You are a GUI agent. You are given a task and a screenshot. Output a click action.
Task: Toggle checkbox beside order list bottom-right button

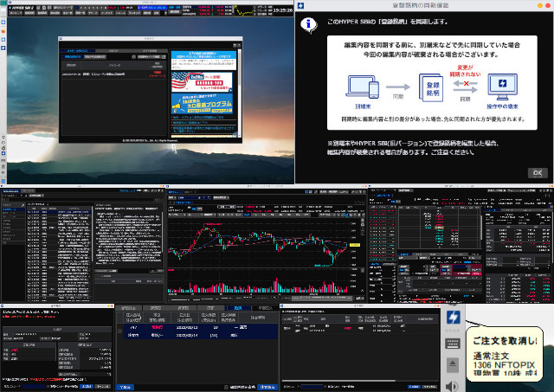click(x=226, y=387)
